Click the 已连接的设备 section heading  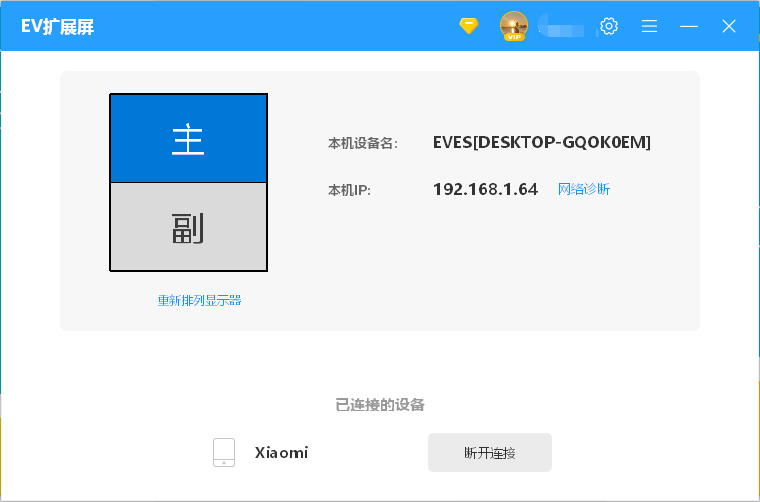[380, 405]
